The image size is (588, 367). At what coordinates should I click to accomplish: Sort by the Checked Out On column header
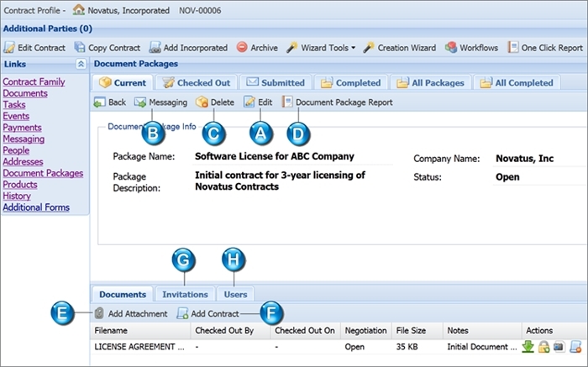[x=305, y=330]
